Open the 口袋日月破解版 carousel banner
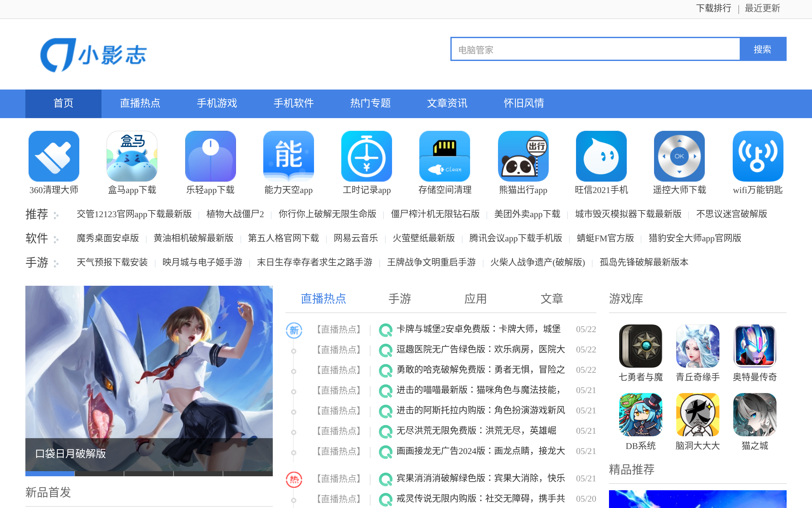Viewport: 812px width, 508px height. coord(149,378)
